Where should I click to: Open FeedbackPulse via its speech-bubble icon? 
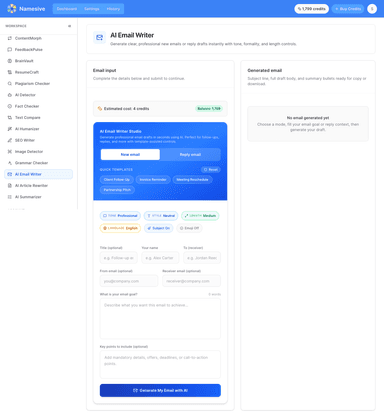tap(10, 50)
